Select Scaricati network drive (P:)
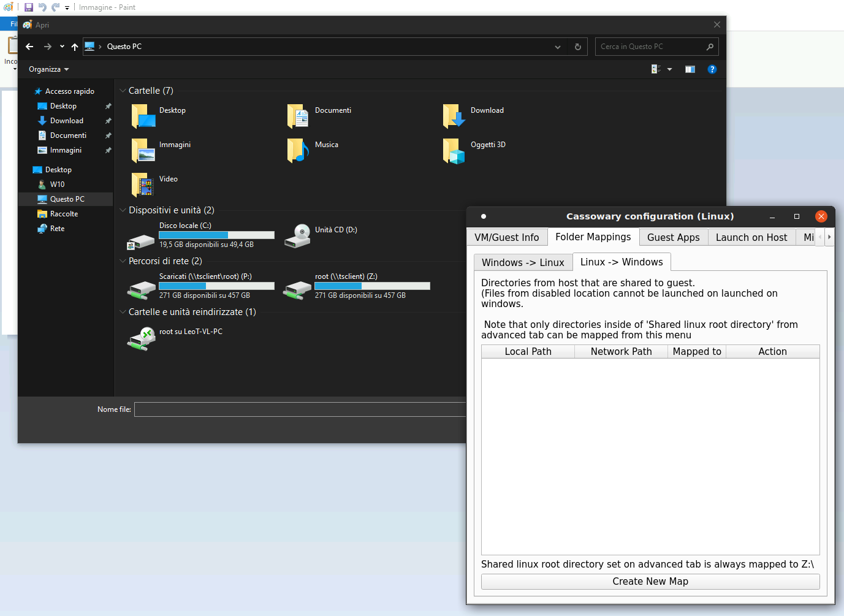844x616 pixels. 200,286
